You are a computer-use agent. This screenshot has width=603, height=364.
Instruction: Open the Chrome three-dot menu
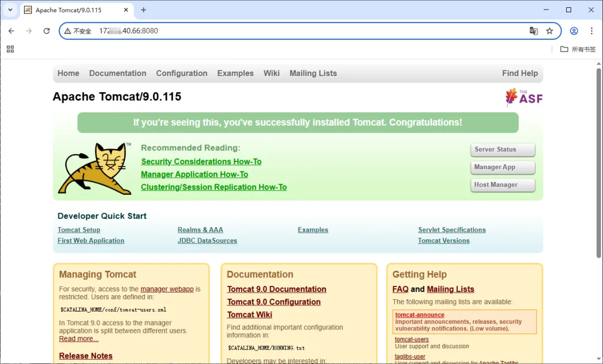tap(591, 31)
